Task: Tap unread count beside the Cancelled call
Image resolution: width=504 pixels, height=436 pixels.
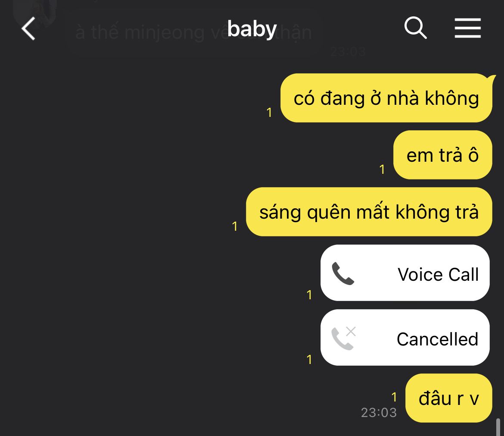Action: point(309,359)
